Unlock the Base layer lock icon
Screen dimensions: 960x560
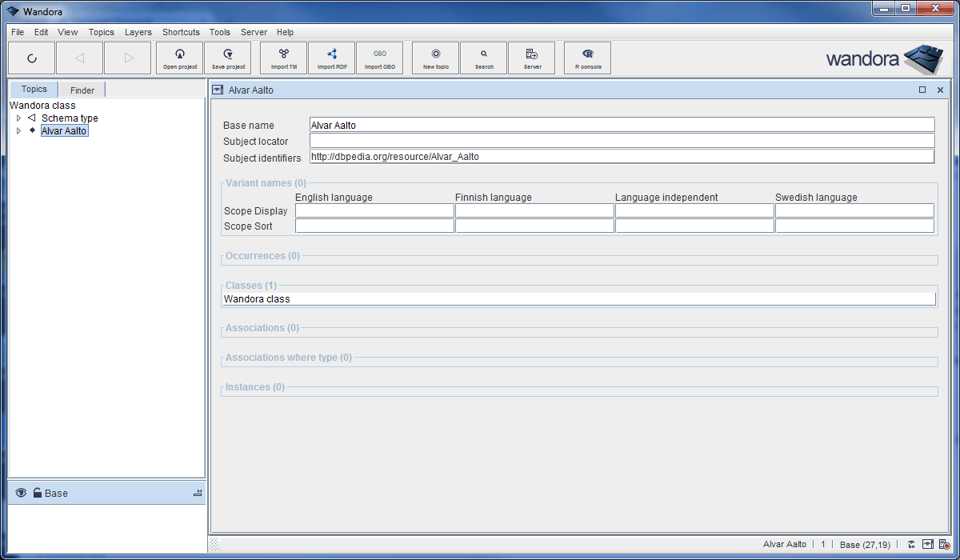coord(36,493)
